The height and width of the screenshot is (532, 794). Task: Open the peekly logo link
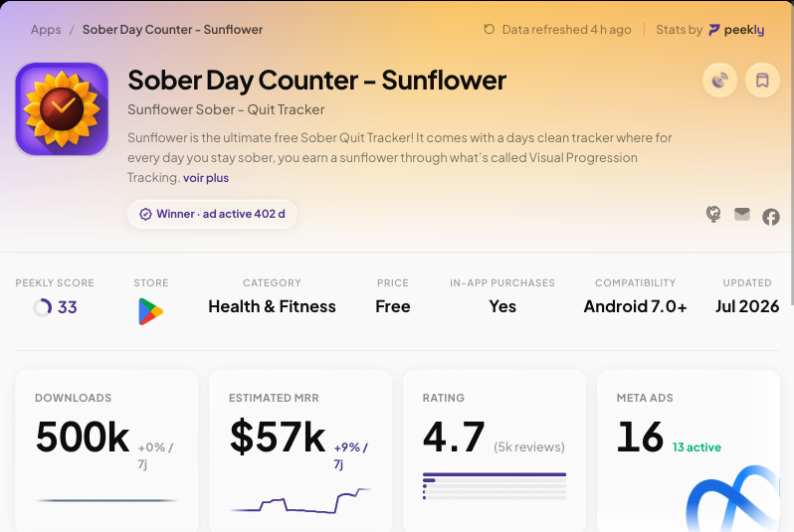tap(736, 30)
